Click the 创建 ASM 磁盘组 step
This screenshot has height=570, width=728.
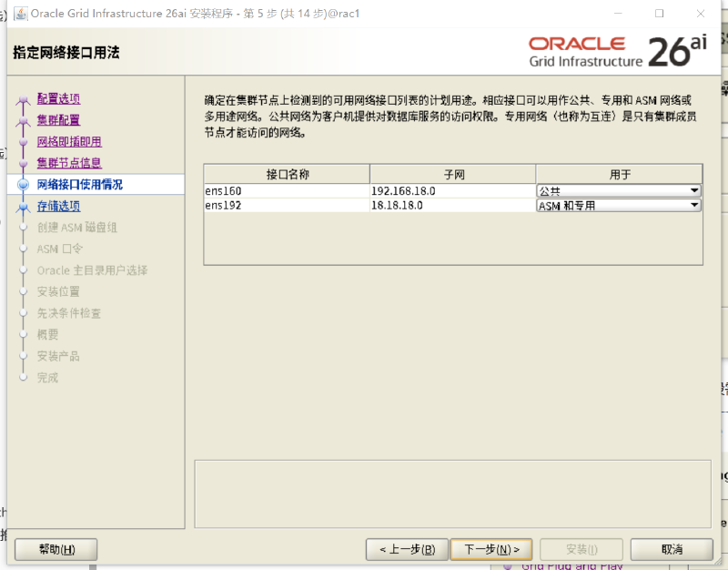pyautogui.click(x=77, y=228)
